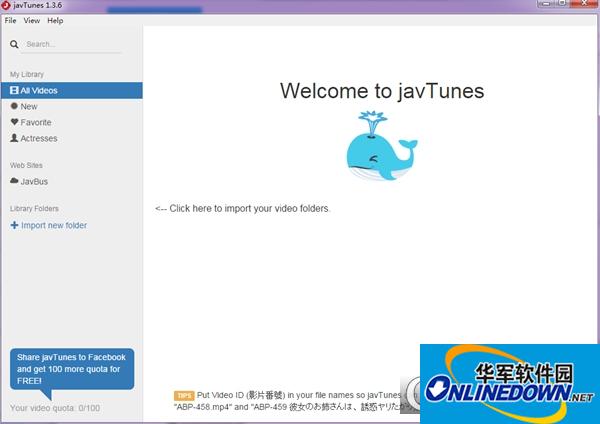The image size is (600, 424).
Task: Open the Favorite list
Action: (x=36, y=122)
